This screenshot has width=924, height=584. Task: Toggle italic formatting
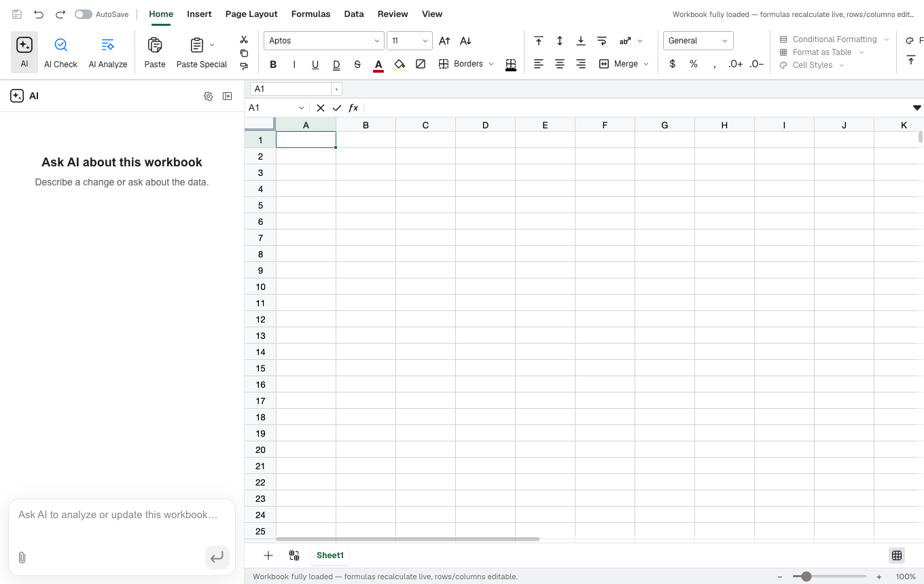[294, 65]
